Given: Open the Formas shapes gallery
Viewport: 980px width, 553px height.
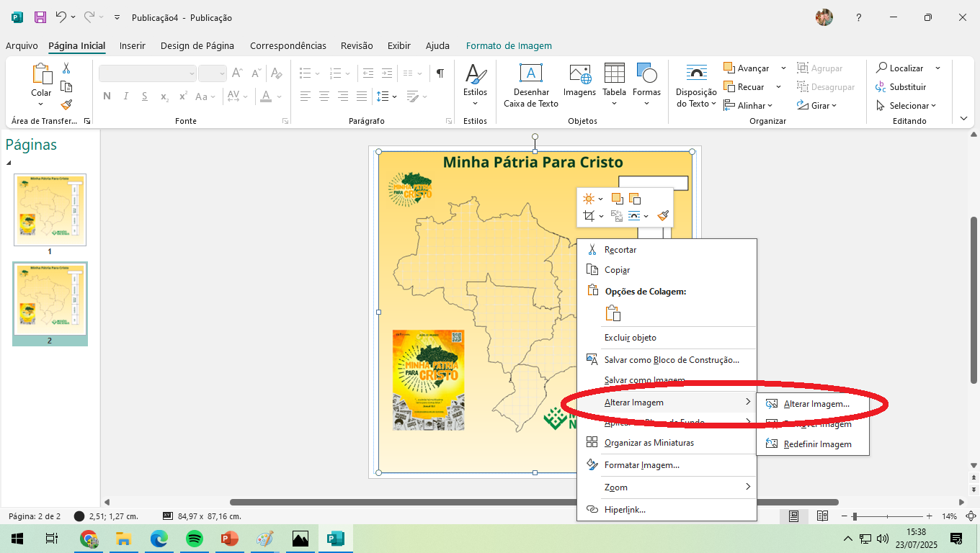Looking at the screenshot, I should tap(646, 85).
